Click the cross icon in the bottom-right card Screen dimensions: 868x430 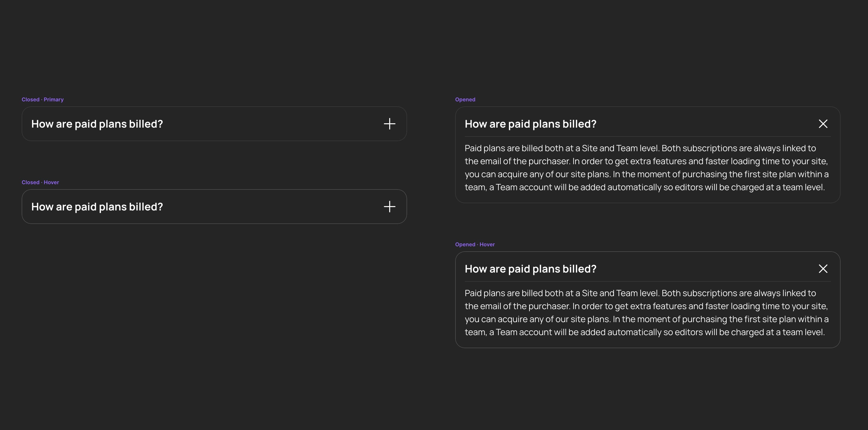pos(823,268)
